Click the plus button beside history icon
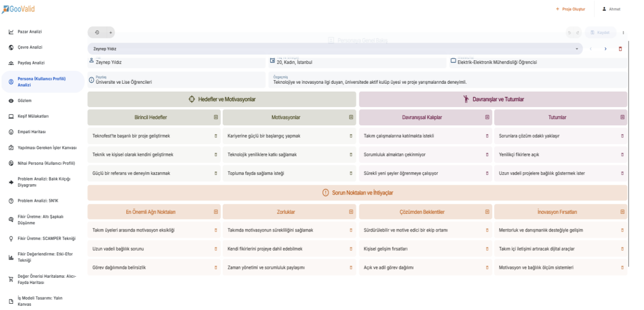Image resolution: width=644 pixels, height=310 pixels. (x=110, y=32)
